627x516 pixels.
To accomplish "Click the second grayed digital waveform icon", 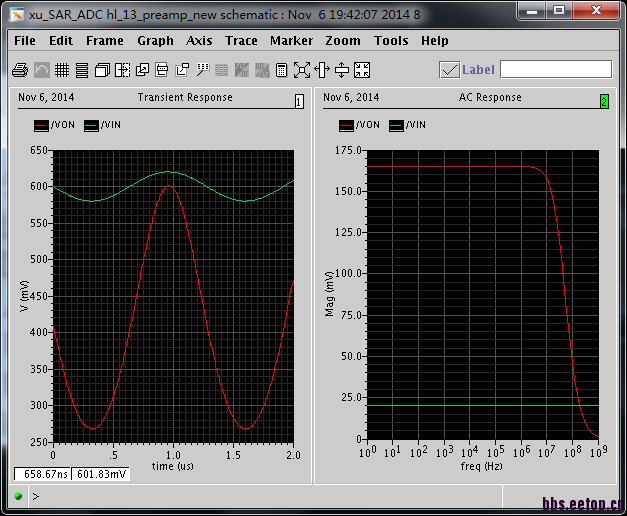I will click(262, 70).
